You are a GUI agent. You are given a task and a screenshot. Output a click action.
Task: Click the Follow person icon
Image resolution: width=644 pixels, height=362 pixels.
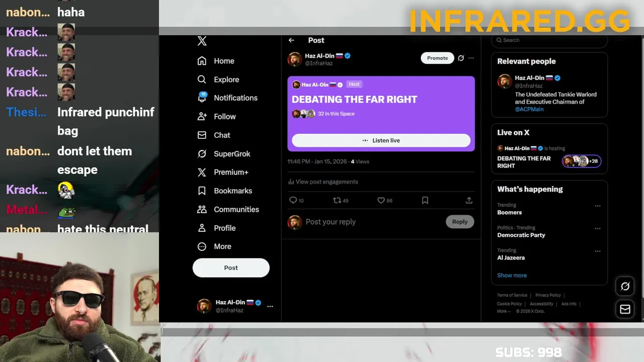[202, 117]
